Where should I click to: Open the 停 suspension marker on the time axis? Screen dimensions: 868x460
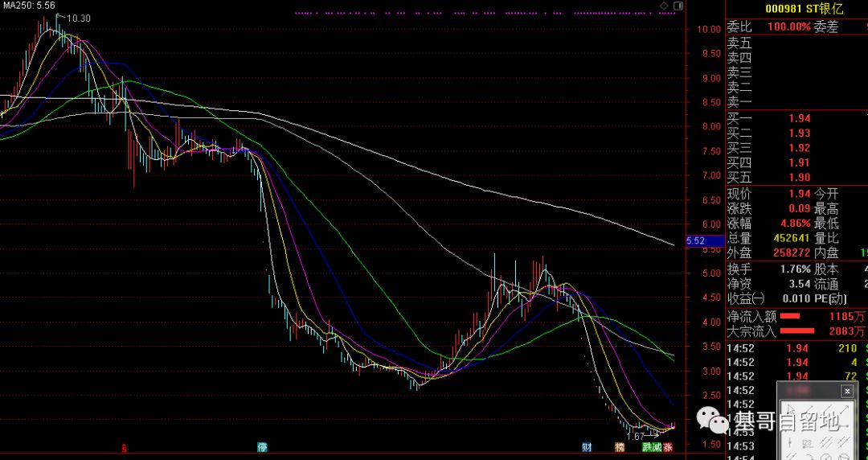click(x=262, y=447)
